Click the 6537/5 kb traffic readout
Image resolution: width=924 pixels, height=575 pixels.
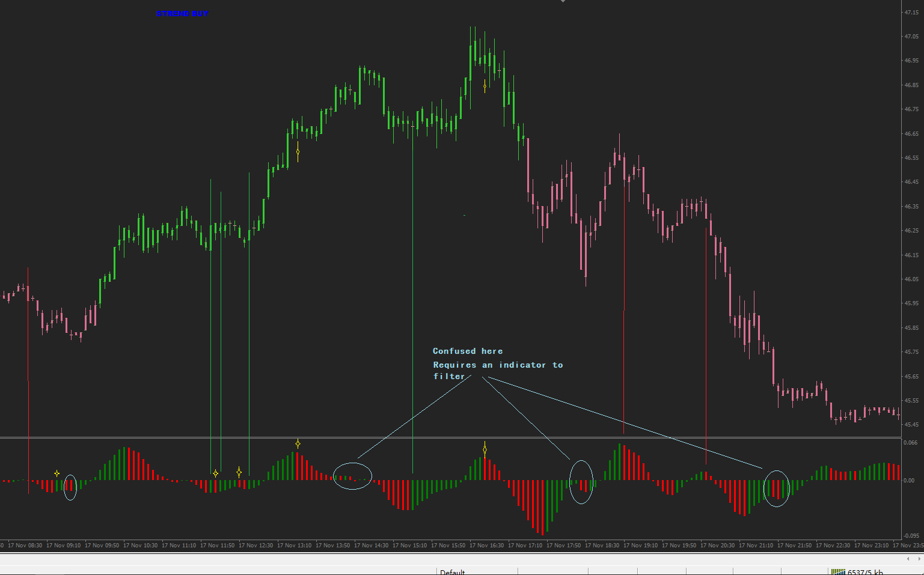pyautogui.click(x=865, y=572)
